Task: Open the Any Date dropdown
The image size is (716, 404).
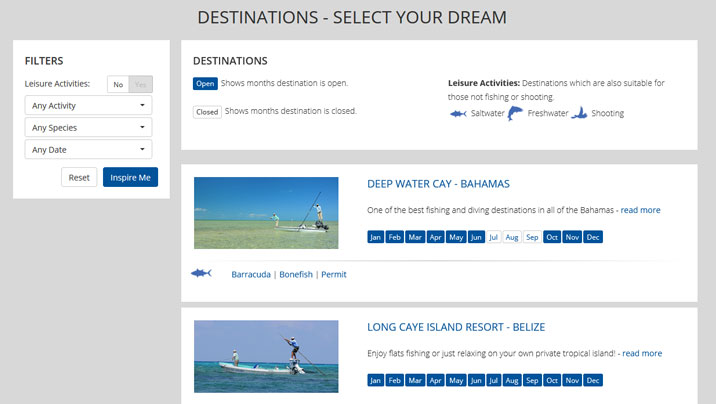Action: point(88,149)
